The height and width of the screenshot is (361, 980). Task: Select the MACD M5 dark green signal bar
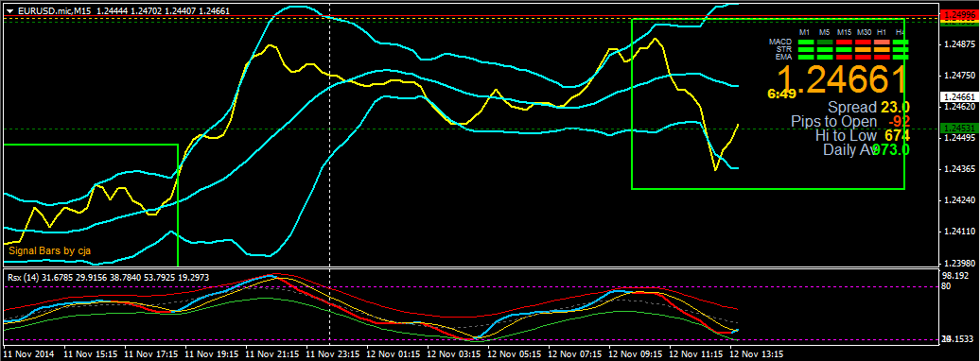[x=825, y=42]
